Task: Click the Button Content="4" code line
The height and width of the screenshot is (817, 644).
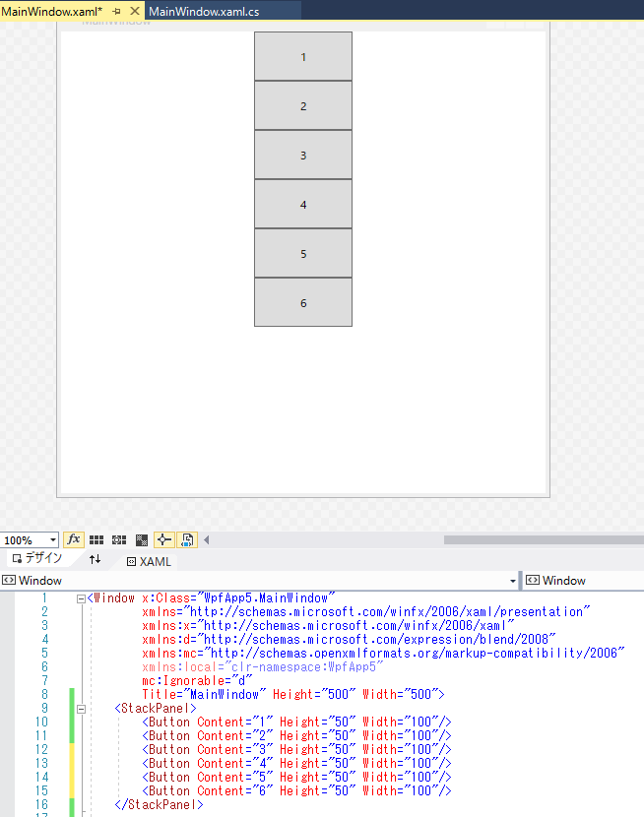Action: [296, 763]
